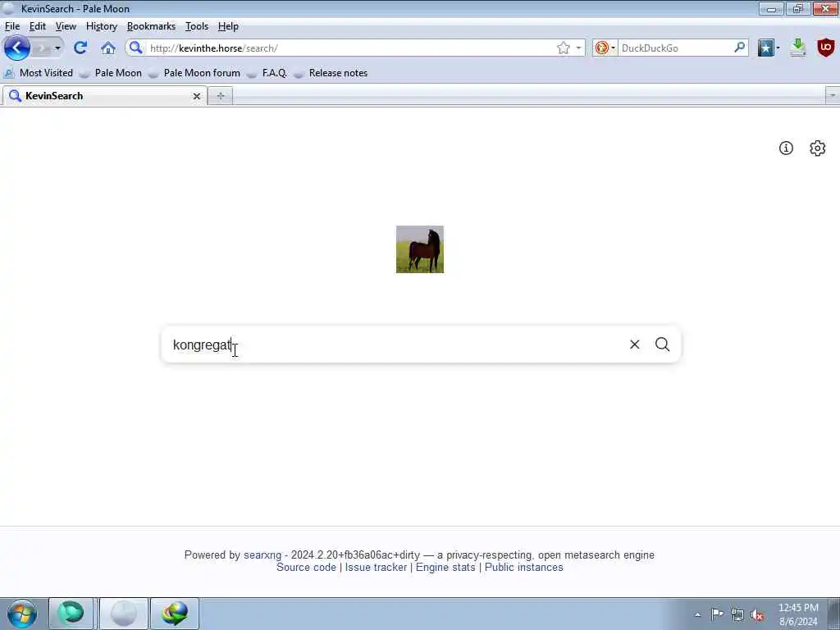Open the Action Center flag tray icon
Viewport: 840px width, 630px height.
point(717,614)
